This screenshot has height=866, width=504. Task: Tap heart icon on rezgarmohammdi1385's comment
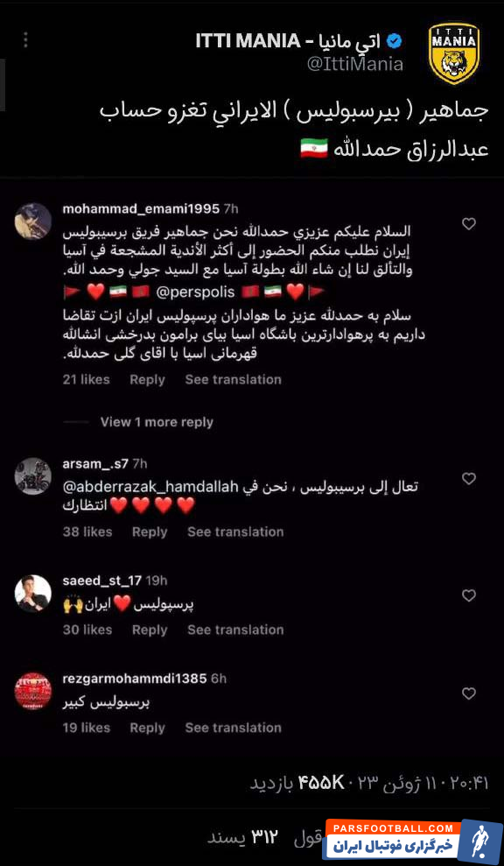(x=469, y=694)
